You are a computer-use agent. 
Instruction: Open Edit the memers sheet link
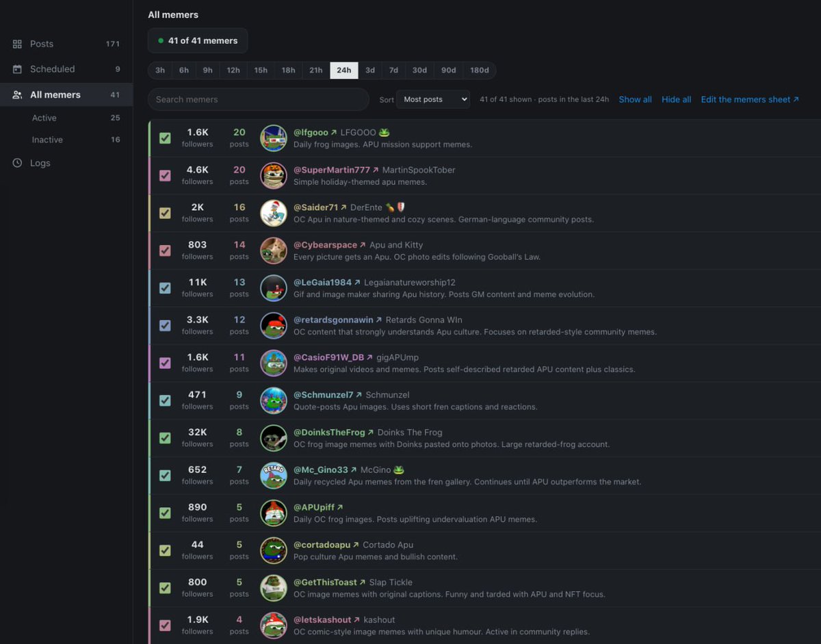tap(750, 99)
